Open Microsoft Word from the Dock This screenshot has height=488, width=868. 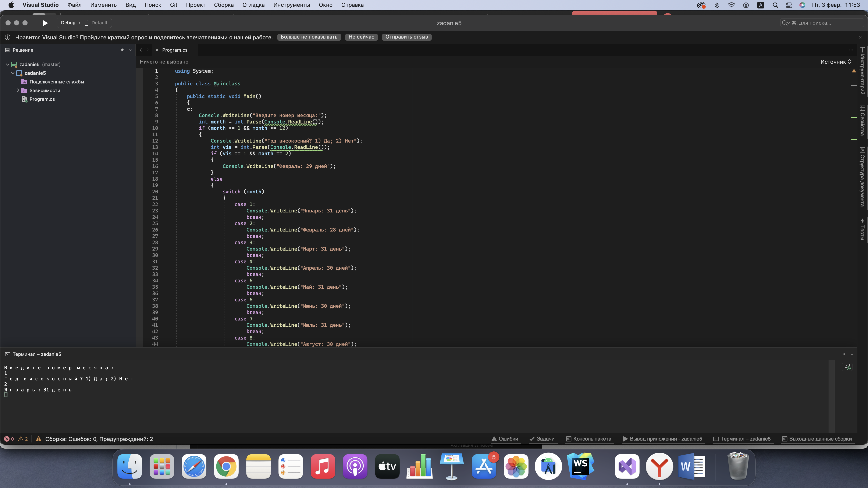pyautogui.click(x=691, y=466)
